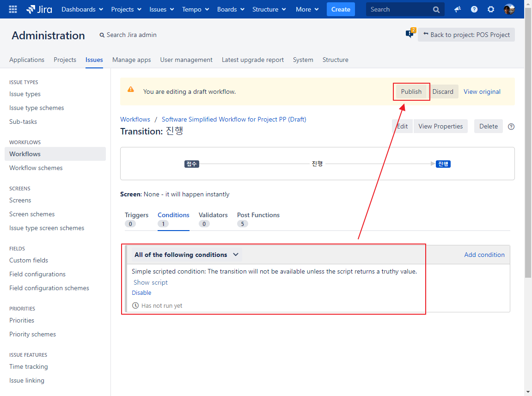Click the Jira logo
532x396 pixels.
click(x=39, y=9)
